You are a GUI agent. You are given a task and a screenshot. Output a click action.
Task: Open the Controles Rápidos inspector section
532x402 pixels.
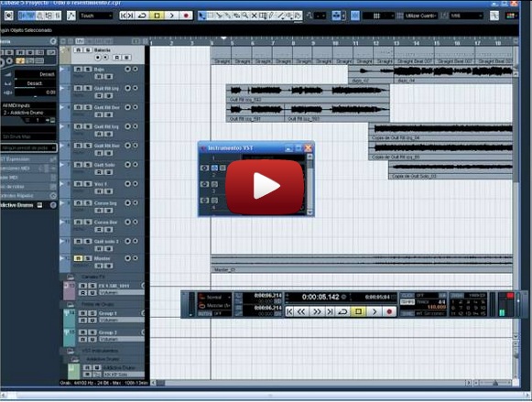(x=28, y=196)
